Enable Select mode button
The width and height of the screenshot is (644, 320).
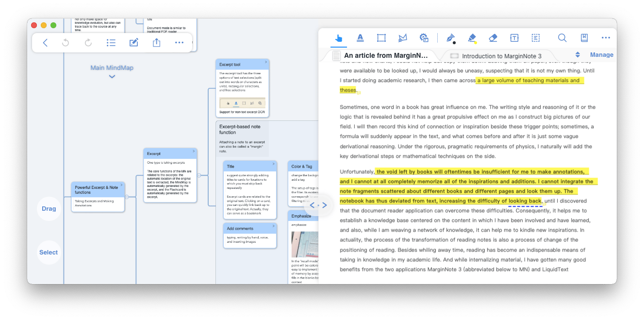pos(49,253)
